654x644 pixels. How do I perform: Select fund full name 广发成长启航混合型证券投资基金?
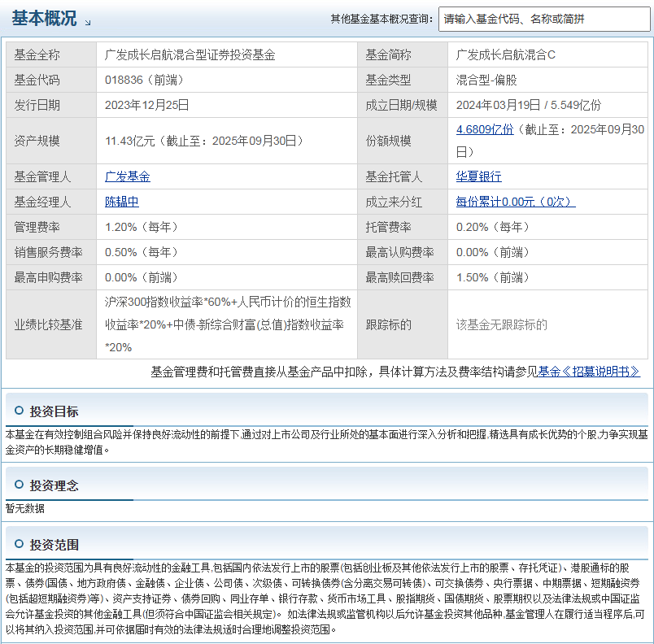(190, 54)
